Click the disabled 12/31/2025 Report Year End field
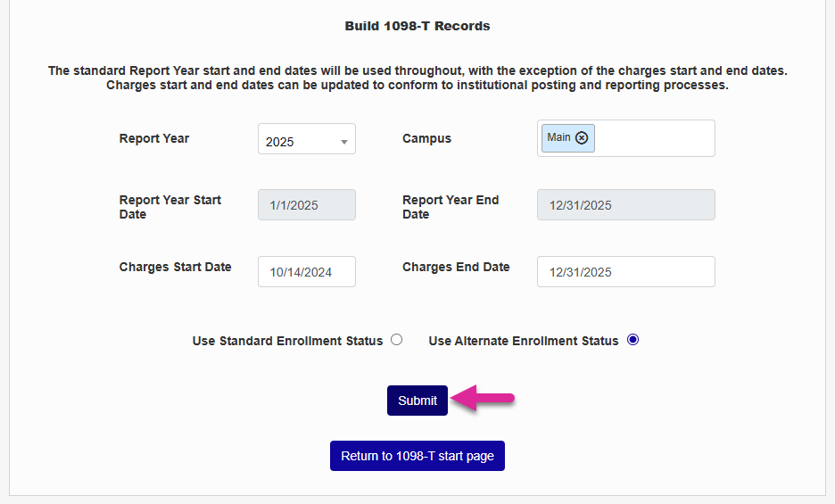835x504 pixels. click(625, 205)
